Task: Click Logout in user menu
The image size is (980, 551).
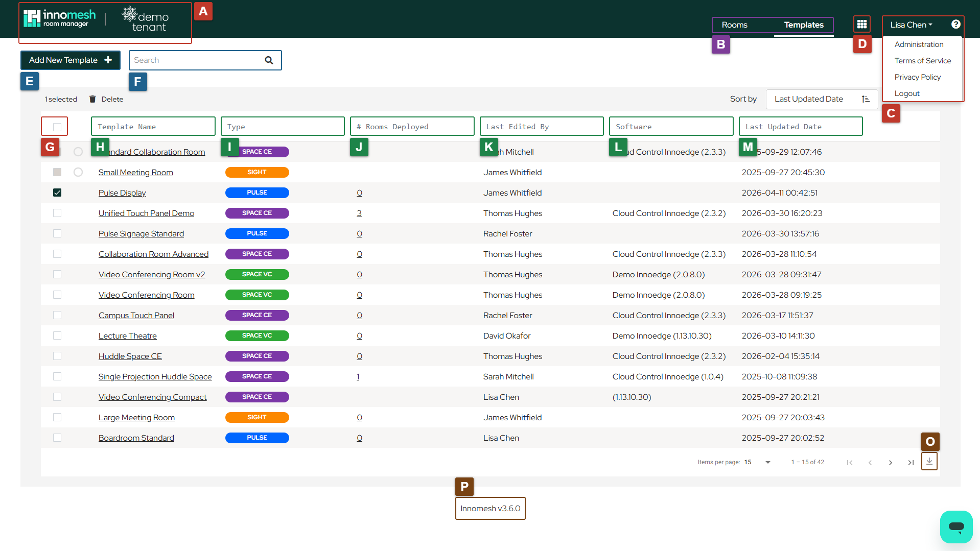Action: point(907,93)
